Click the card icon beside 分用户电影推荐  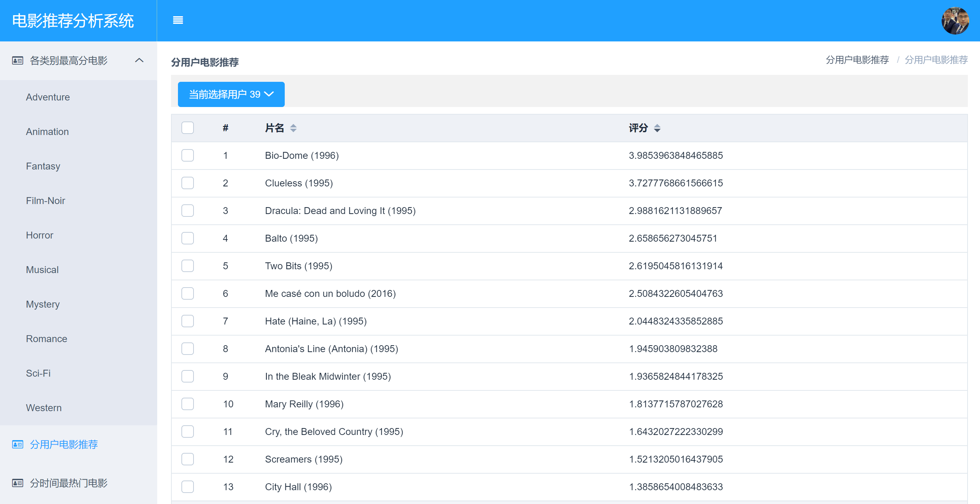click(18, 444)
